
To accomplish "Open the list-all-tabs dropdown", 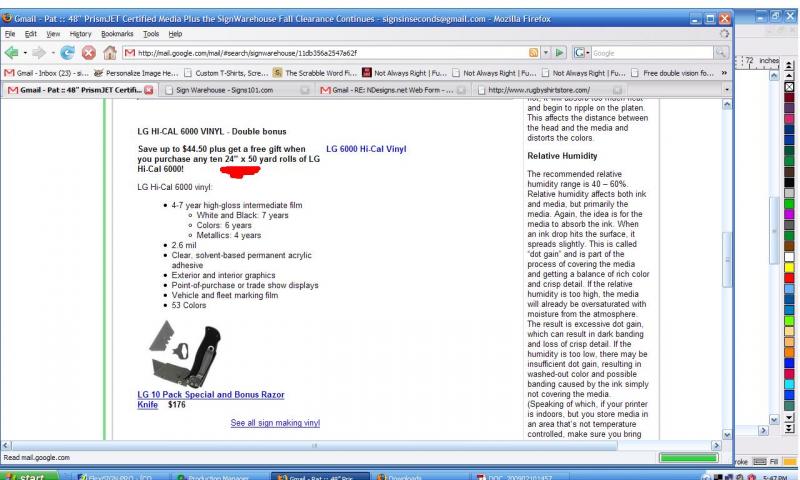I will pyautogui.click(x=727, y=90).
